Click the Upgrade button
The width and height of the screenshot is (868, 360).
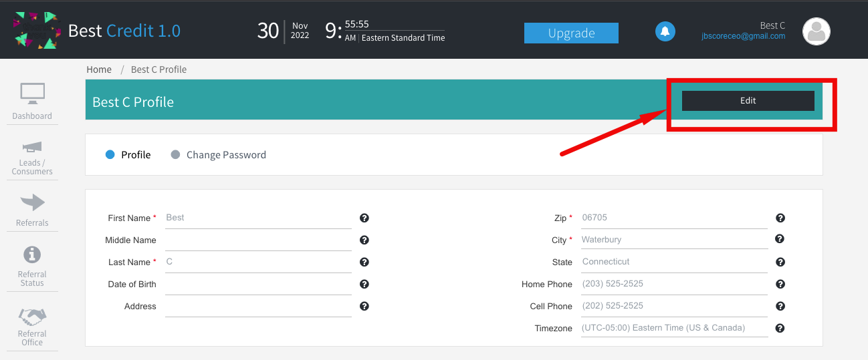571,33
